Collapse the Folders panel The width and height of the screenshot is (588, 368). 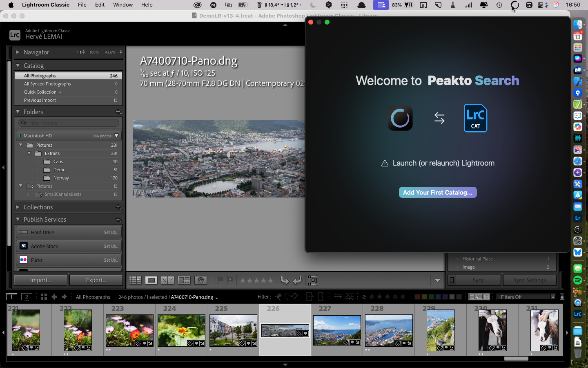18,112
